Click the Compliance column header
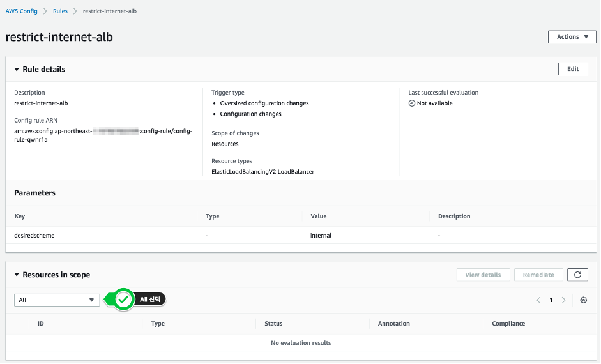The height and width of the screenshot is (364, 601). (508, 324)
